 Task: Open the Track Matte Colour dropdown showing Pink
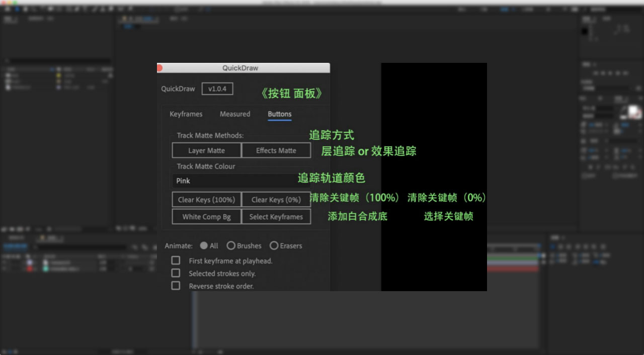point(241,181)
